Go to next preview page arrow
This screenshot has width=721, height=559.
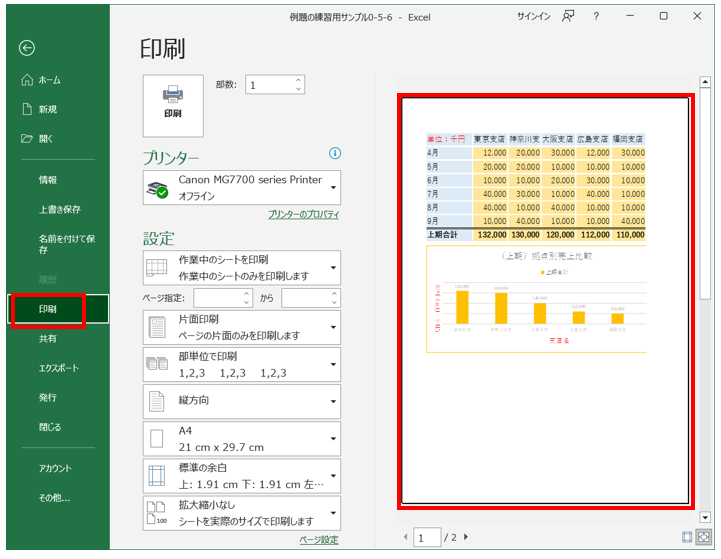[467, 538]
